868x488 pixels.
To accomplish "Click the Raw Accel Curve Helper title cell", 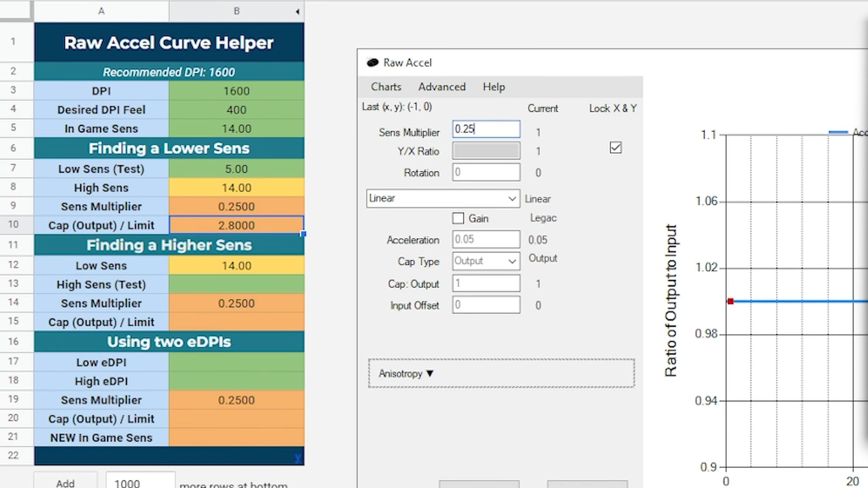I will [x=169, y=42].
